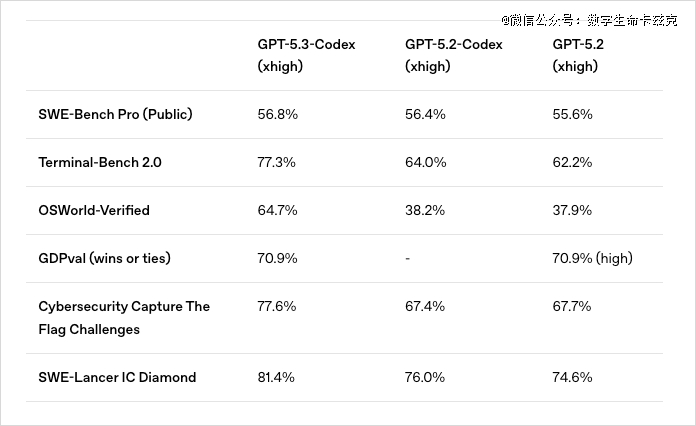Click the 74.6% SWE-Lancer score

tap(573, 377)
